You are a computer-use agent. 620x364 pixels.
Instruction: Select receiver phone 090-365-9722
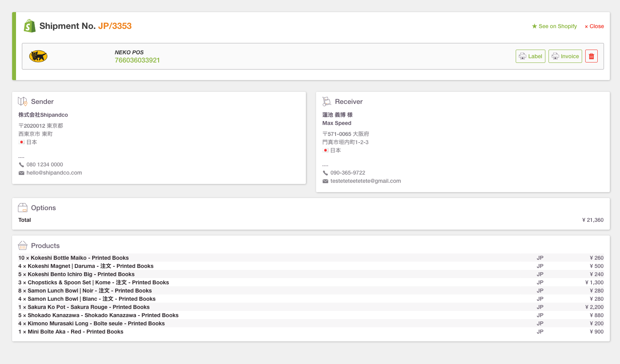pyautogui.click(x=348, y=173)
